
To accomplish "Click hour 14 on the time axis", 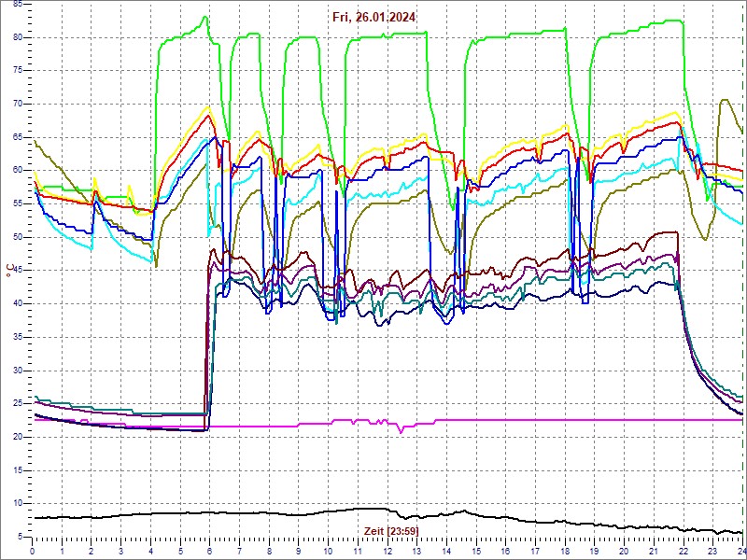I will click(446, 551).
